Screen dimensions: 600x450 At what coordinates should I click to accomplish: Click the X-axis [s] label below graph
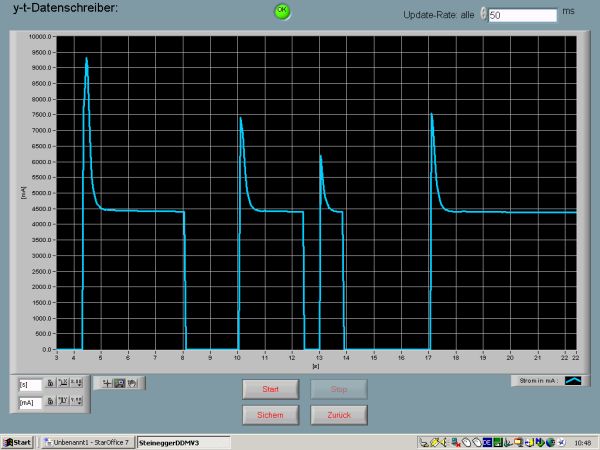coord(316,366)
